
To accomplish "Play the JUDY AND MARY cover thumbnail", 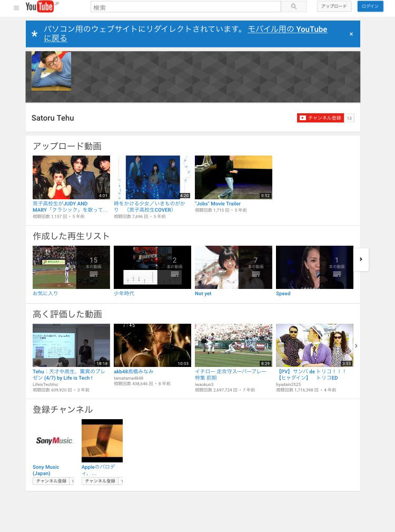I will [71, 178].
